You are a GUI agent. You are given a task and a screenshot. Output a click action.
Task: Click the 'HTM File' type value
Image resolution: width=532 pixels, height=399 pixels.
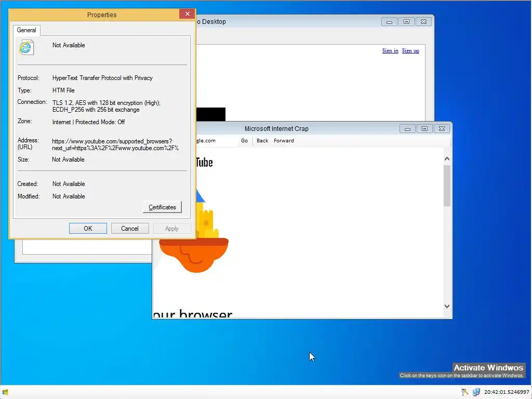63,90
